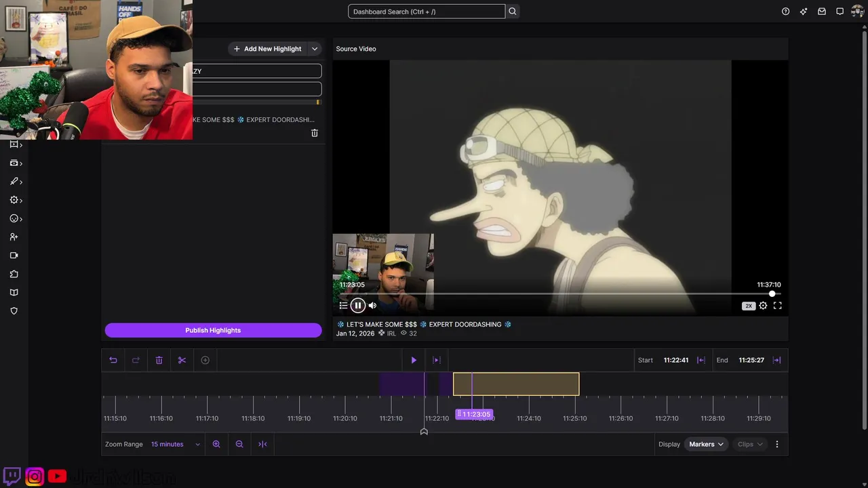
Task: Set segment start to the playhead
Action: coord(701,360)
